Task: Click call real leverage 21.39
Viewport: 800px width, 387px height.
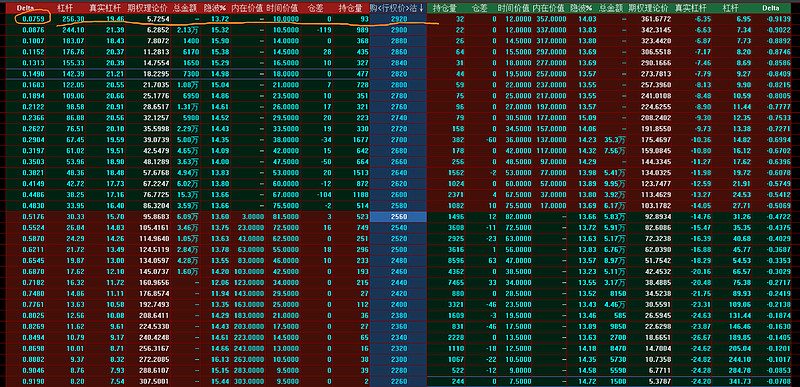Action: click(x=115, y=30)
